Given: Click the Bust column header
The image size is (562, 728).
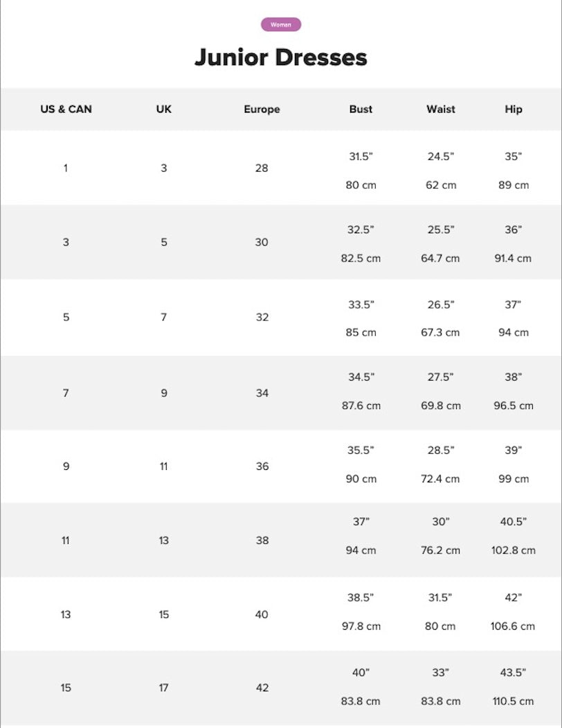Looking at the screenshot, I should (361, 109).
